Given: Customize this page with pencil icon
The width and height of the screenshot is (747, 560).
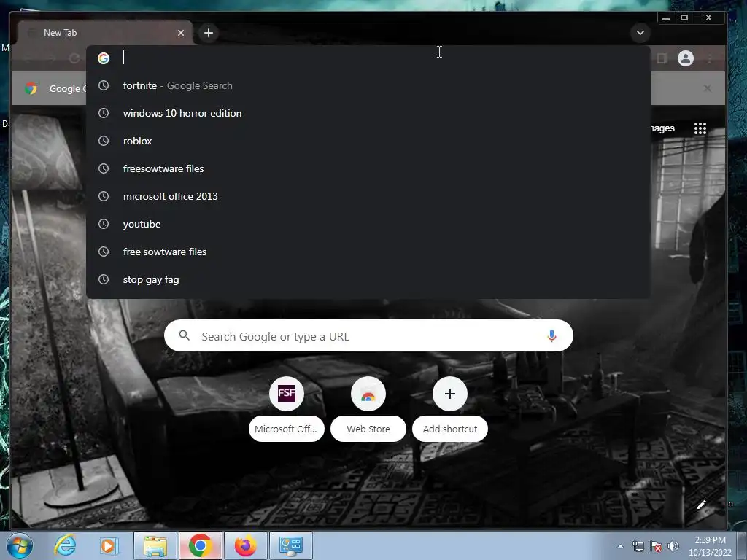Looking at the screenshot, I should (x=701, y=505).
